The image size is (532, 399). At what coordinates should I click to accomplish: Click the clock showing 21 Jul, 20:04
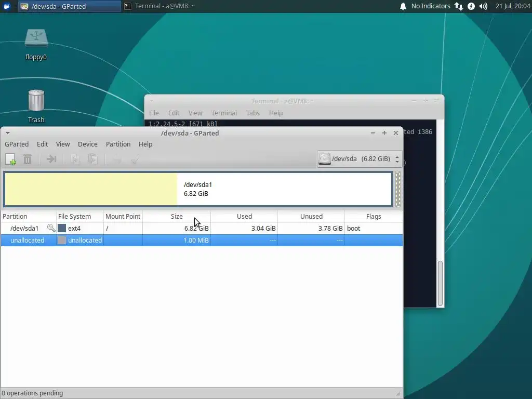513,6
